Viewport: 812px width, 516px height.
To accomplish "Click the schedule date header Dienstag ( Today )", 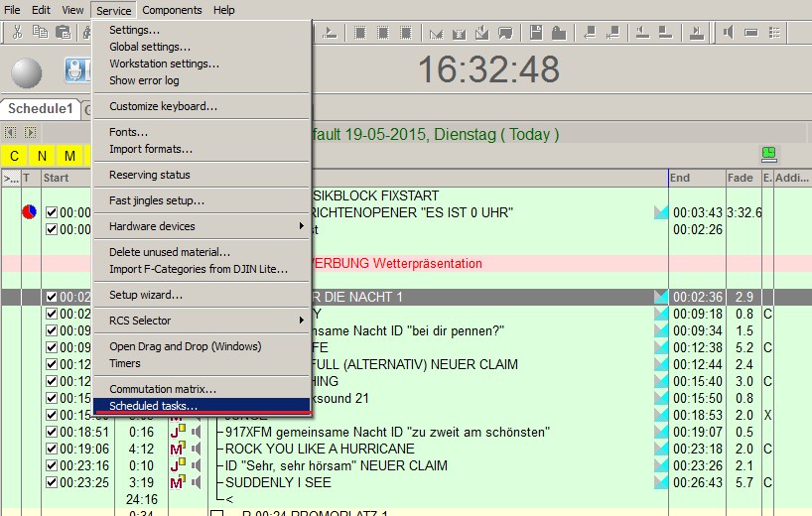I will [x=435, y=135].
